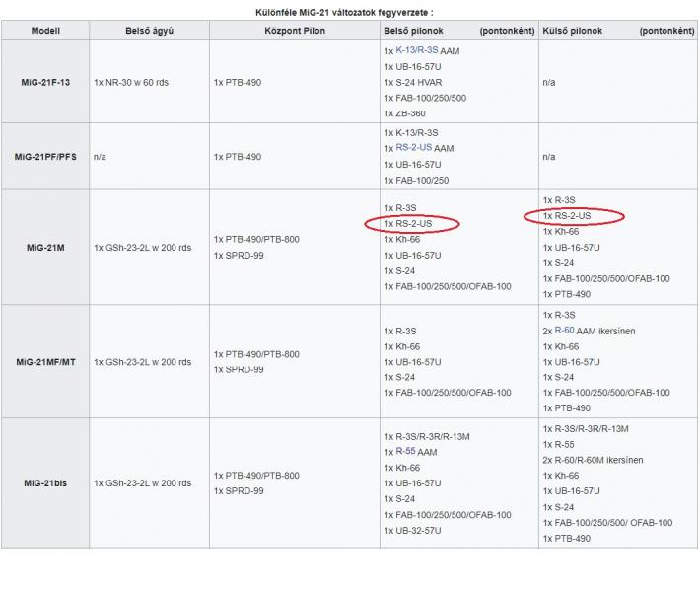Screen dimensions: 700x592
Task: Click the MiG-21PF/PFS row label
Action: click(x=45, y=157)
